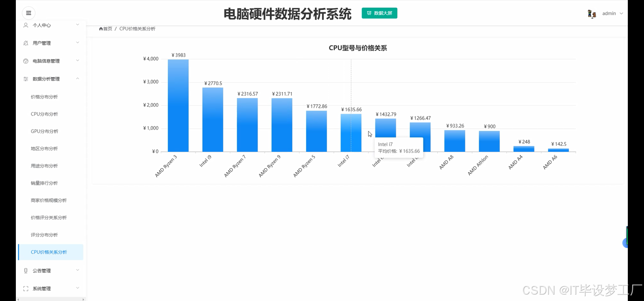
Task: Click the 电脑硬件数据分析系统 header title
Action: 287,14
